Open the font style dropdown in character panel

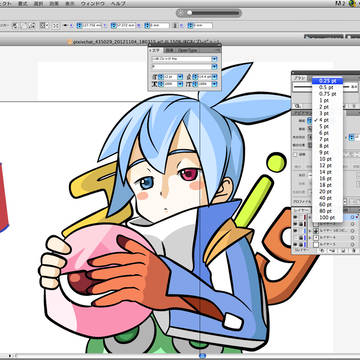[x=214, y=66]
